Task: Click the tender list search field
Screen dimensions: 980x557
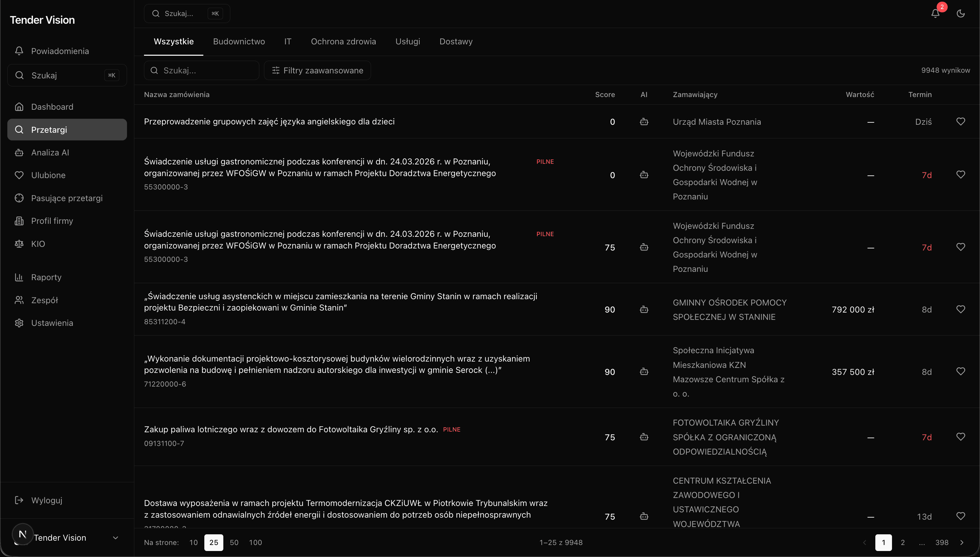Action: tap(201, 70)
